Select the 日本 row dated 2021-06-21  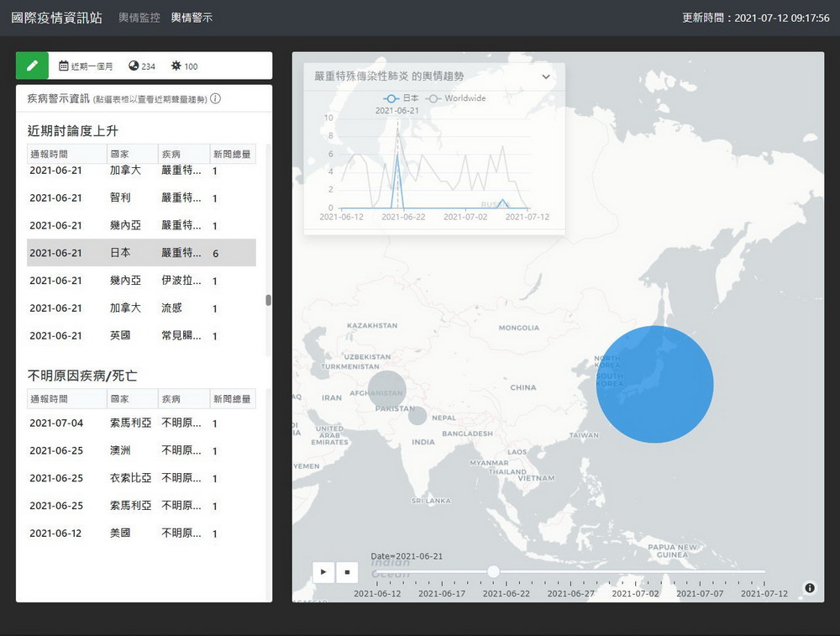pyautogui.click(x=141, y=253)
